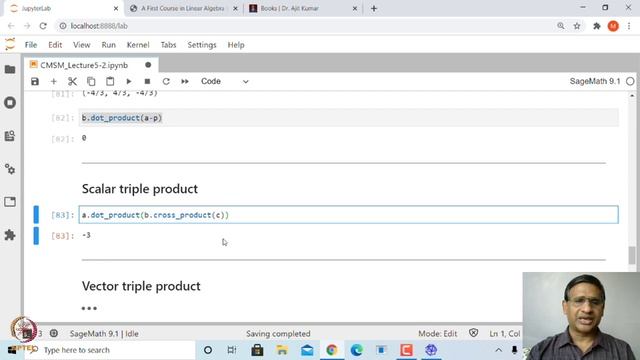Open File Explorer from the taskbar
The height and width of the screenshot is (360, 640).
coord(282,350)
